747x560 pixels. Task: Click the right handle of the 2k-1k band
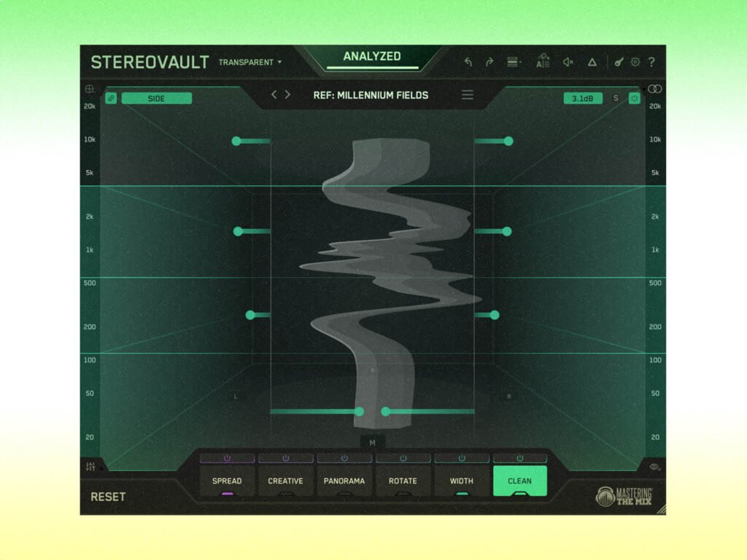point(507,231)
